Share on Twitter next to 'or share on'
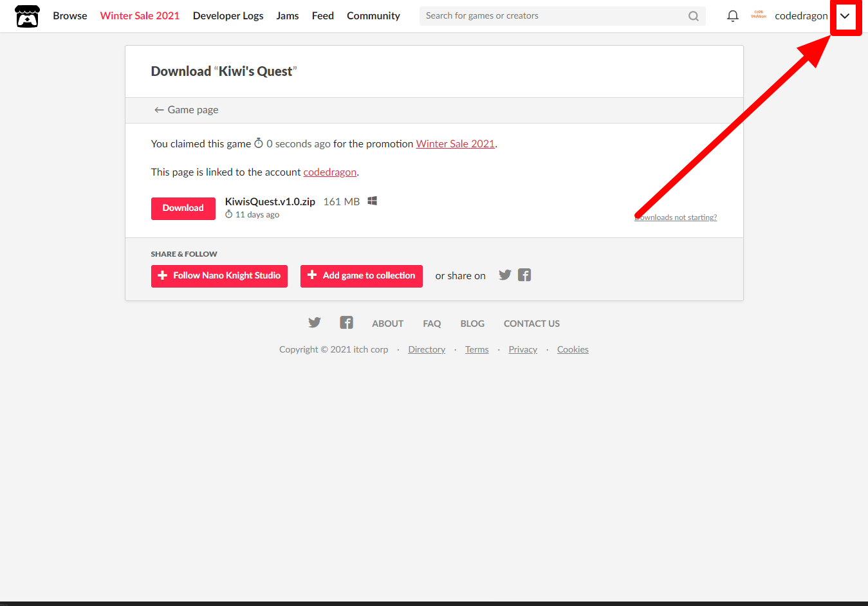Viewport: 868px width, 606px height. point(505,275)
